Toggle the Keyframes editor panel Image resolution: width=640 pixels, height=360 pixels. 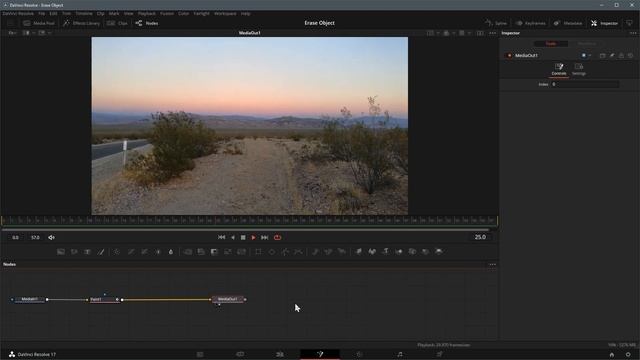[x=531, y=23]
